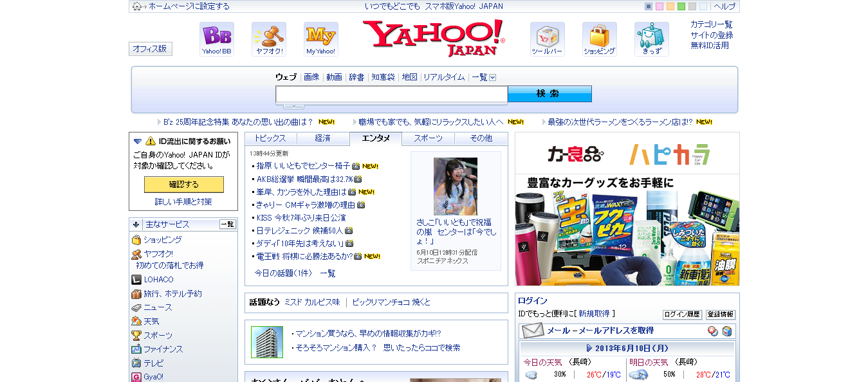Click the GyaO! icon in sidebar
The width and height of the screenshot is (868, 382).
136,377
